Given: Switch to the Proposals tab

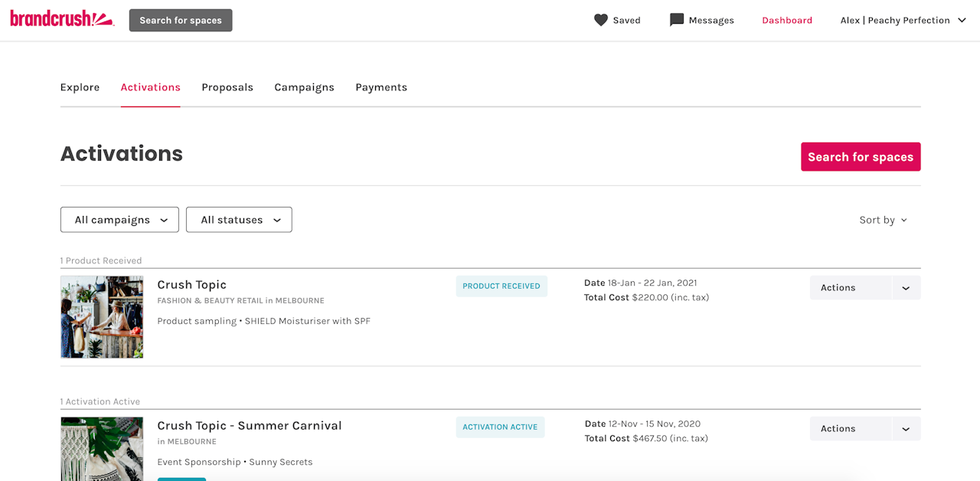Looking at the screenshot, I should click(x=227, y=87).
